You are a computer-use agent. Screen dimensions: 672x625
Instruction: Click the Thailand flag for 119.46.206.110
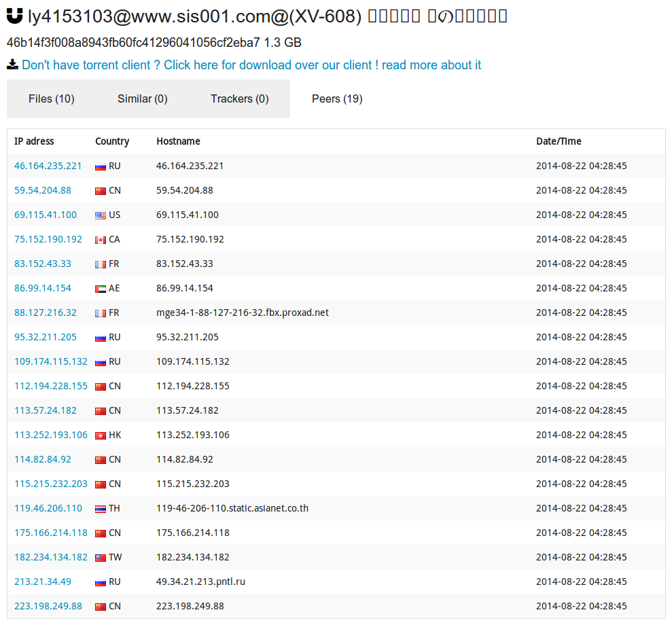tap(101, 509)
